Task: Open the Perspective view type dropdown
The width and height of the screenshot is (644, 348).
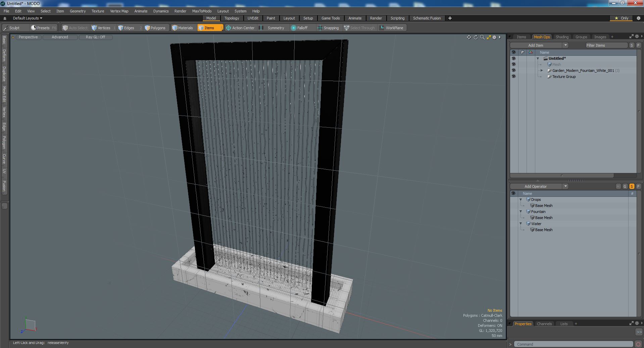Action: click(x=28, y=37)
